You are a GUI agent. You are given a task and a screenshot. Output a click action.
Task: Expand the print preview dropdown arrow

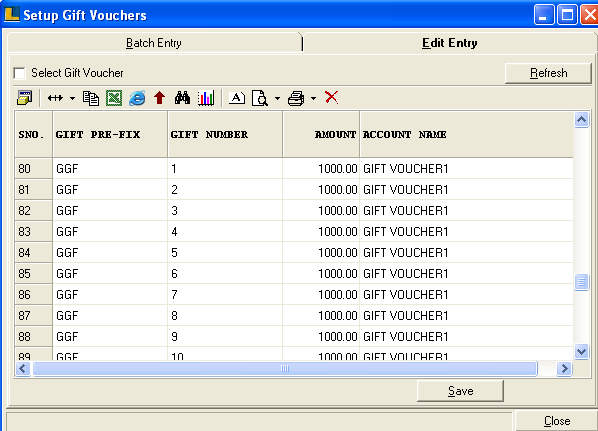(277, 98)
